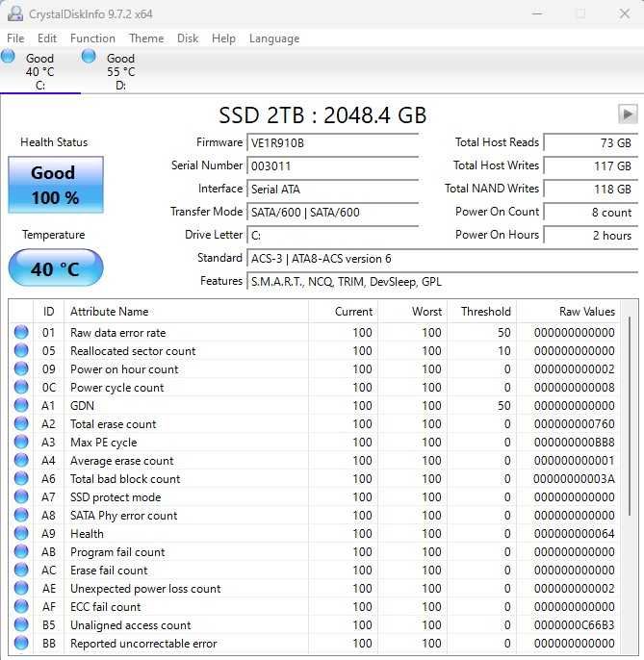
Task: Select the C: disk tab at 40 °C
Action: tap(40, 71)
